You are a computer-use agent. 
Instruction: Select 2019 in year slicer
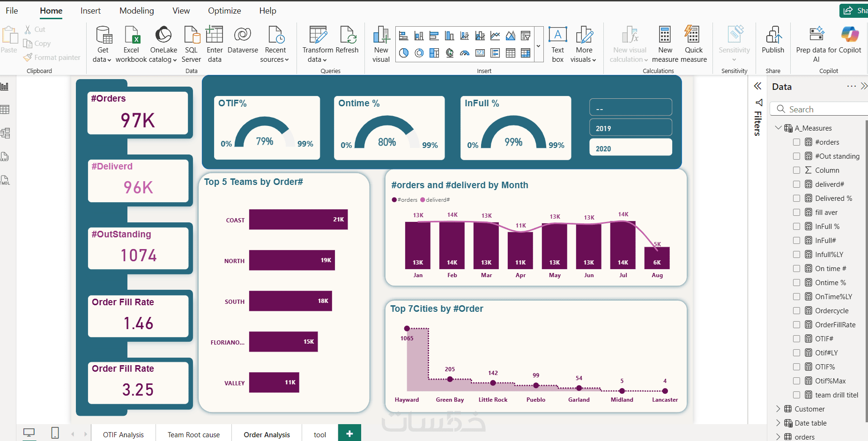tap(631, 128)
